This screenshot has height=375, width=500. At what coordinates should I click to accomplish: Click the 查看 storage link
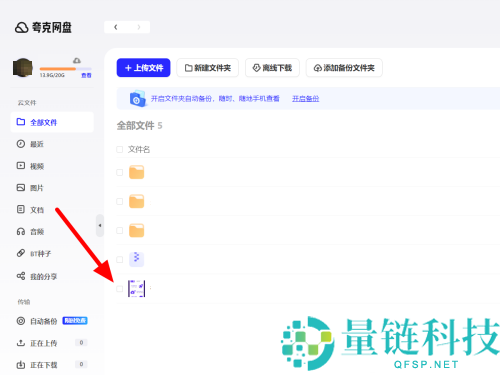point(86,75)
